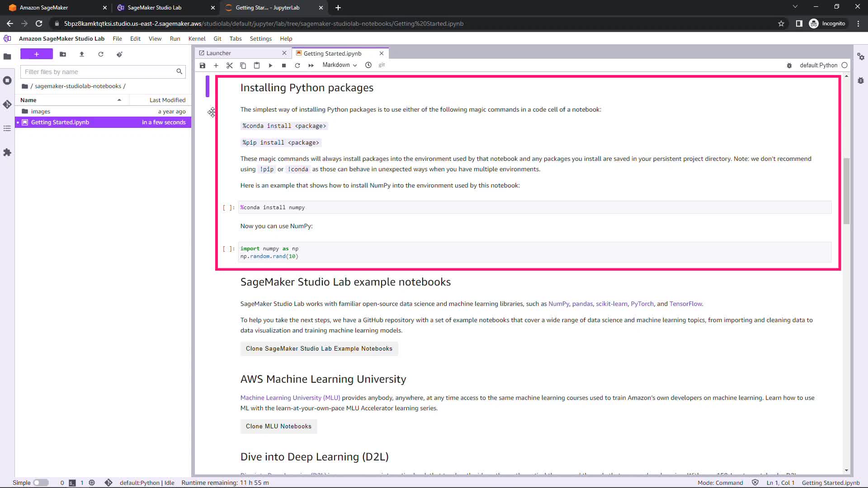Sort files by the Name column header
The width and height of the screenshot is (868, 488).
[28, 100]
